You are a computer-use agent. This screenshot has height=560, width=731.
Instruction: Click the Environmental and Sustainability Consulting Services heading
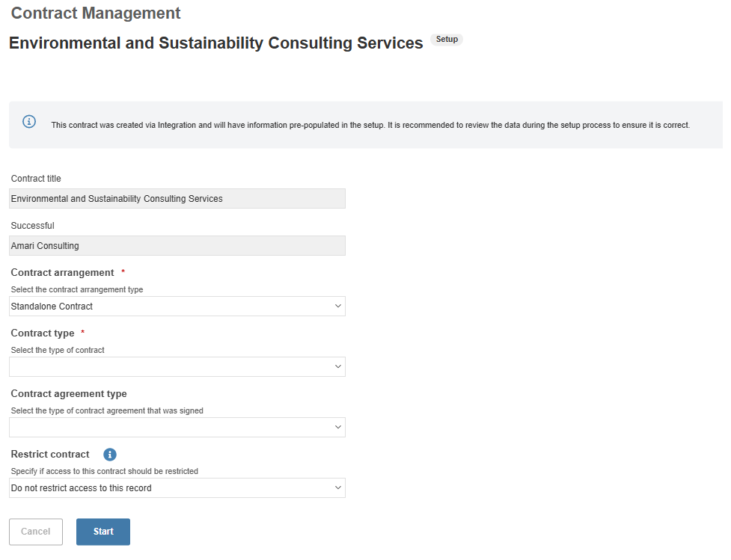click(215, 43)
